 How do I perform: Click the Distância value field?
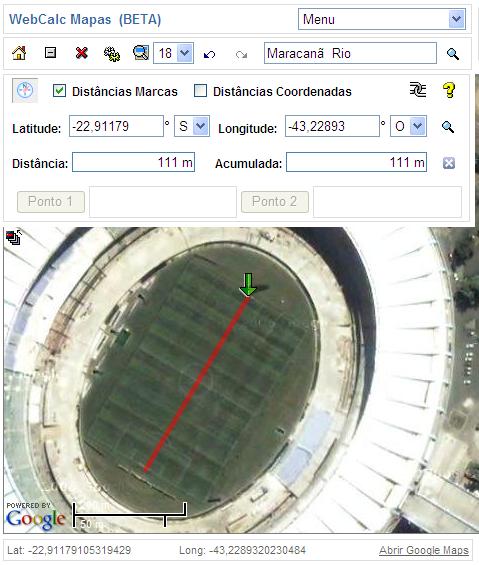tap(133, 162)
